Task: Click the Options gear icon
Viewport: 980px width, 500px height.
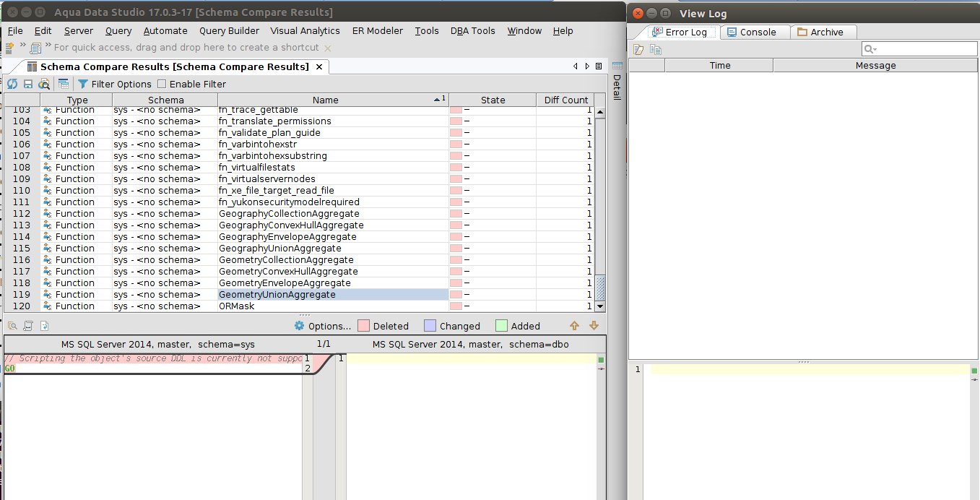Action: (x=300, y=326)
